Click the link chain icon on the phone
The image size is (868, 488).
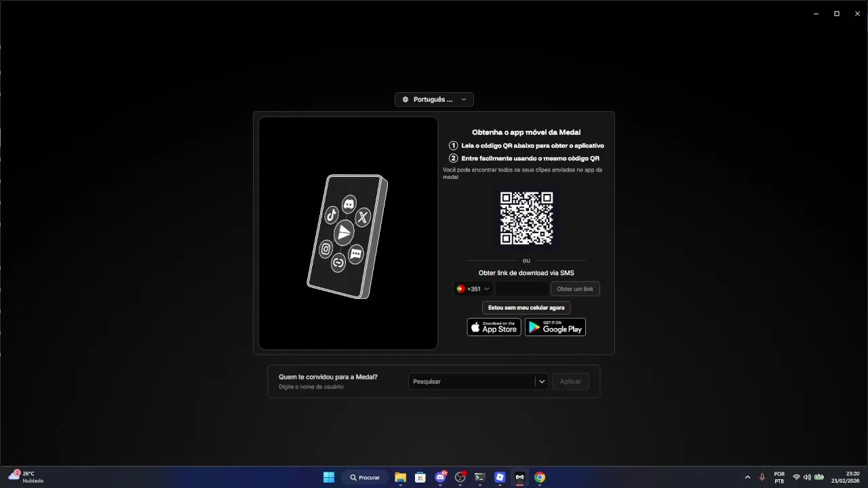(338, 263)
